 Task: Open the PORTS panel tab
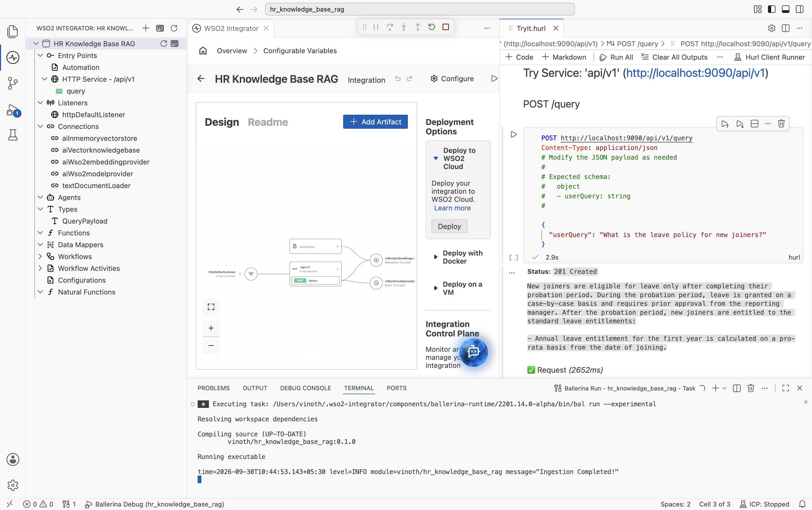tap(396, 388)
